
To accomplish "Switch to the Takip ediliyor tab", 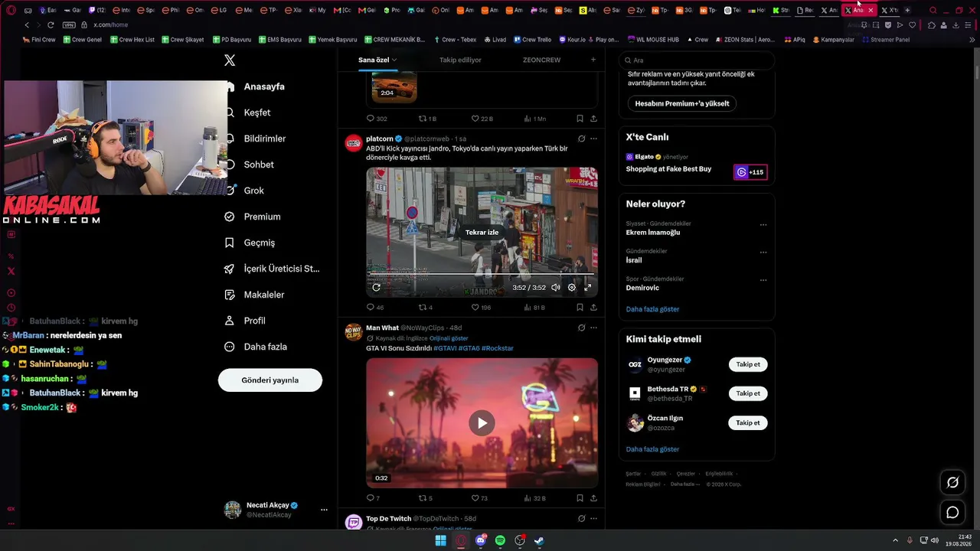I will [x=460, y=60].
